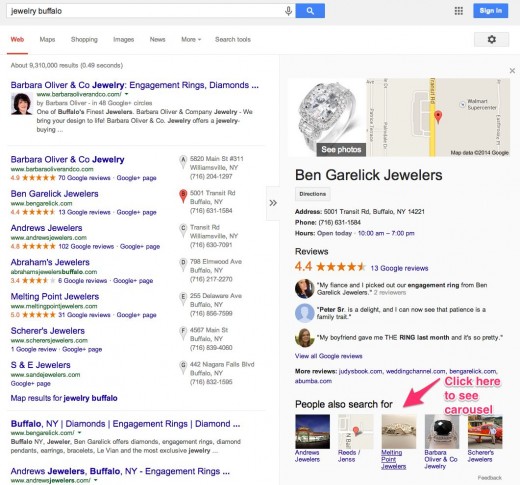Open the Google apps grid icon
The image size is (520, 485).
pos(459,11)
